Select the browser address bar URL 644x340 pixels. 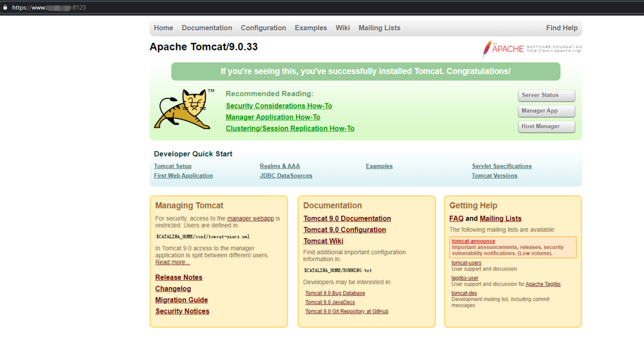tap(49, 8)
